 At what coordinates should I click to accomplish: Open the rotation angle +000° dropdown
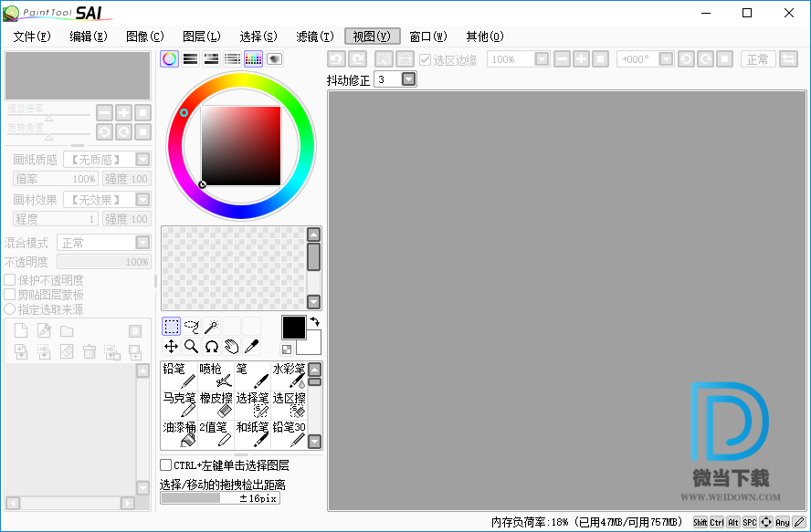click(666, 59)
